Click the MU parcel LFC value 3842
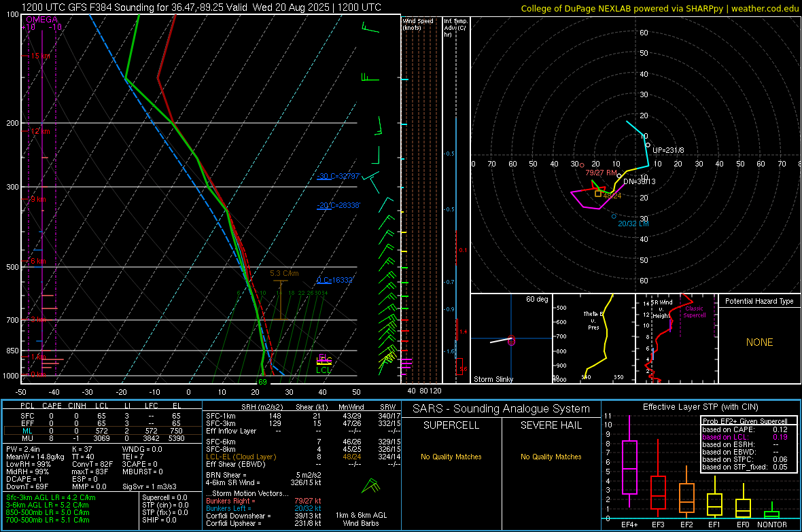 point(151,438)
